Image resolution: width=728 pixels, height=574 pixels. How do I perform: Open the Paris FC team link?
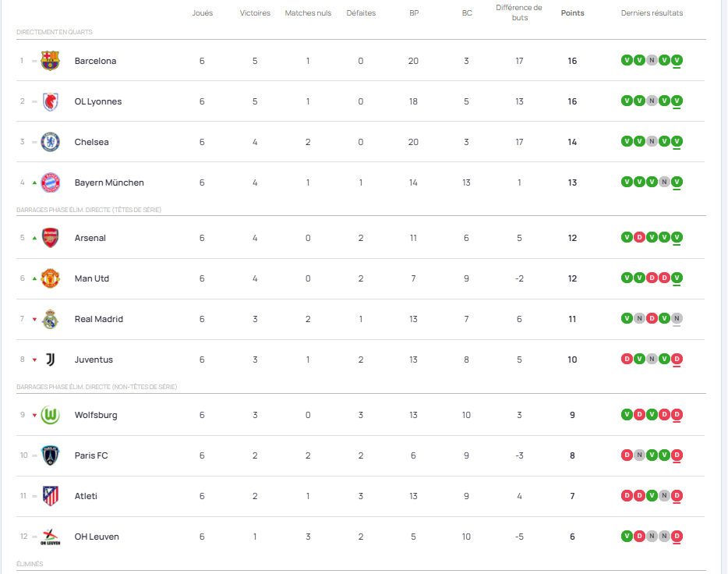91,455
